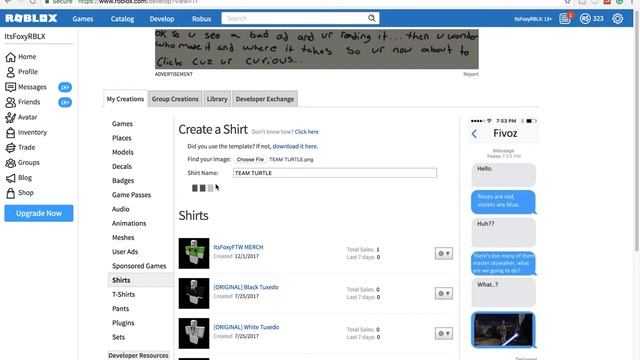Click the handwritten banner advertisement
Screen dimensions: 640x360
coord(316,49)
